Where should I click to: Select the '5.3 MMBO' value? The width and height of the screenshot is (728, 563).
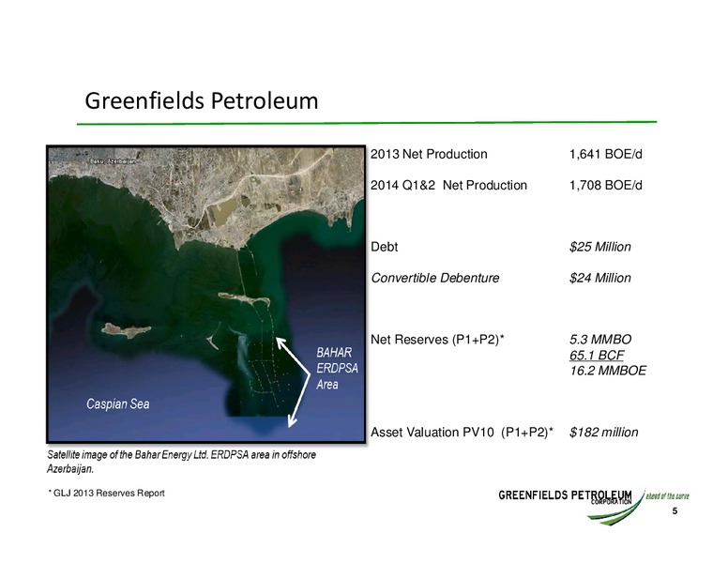tap(600, 340)
